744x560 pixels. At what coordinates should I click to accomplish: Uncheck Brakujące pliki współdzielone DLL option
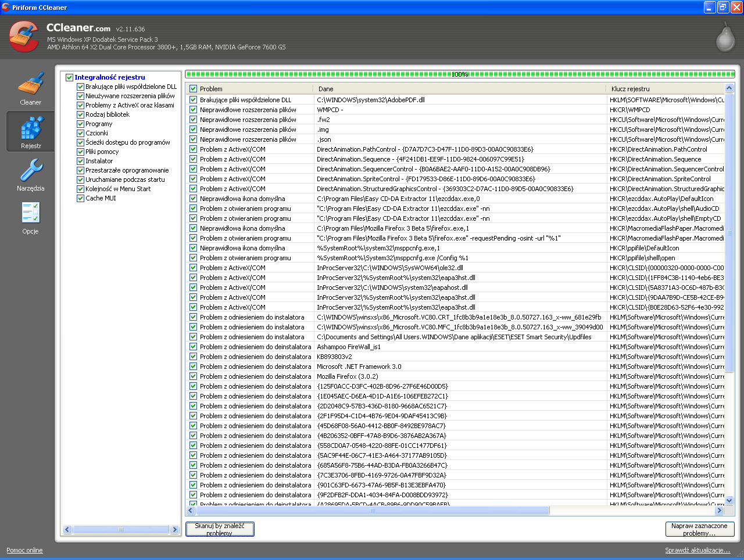click(x=81, y=87)
